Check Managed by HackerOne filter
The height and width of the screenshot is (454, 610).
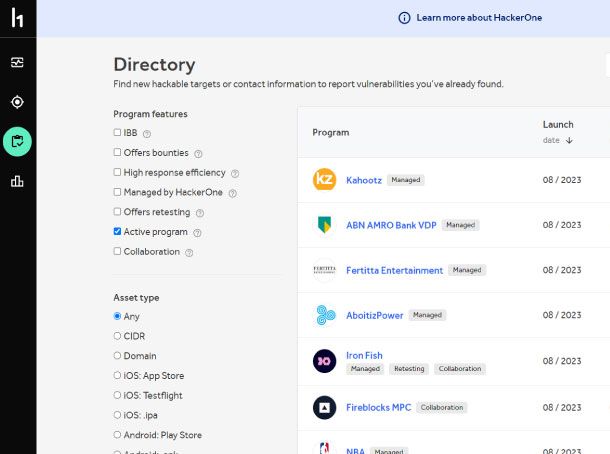tap(117, 192)
